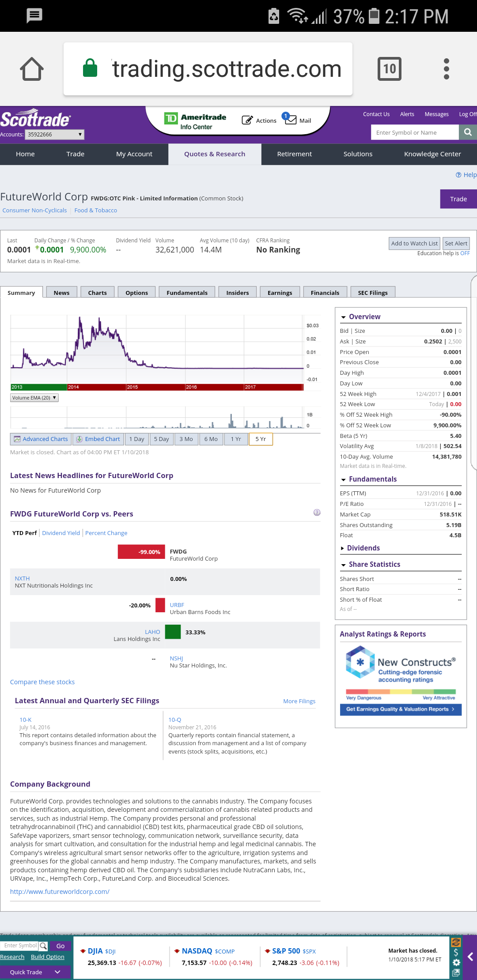Viewport: 477px width, 980px height.
Task: Click the Enter Symbol or Name field
Action: coord(415,132)
